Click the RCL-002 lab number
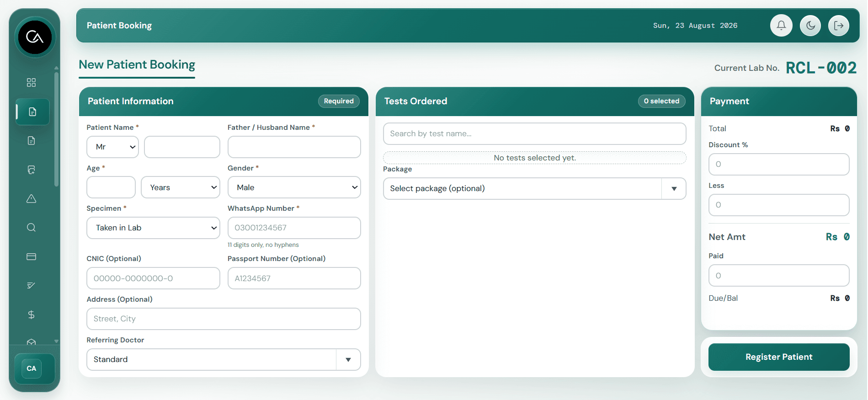Image resolution: width=868 pixels, height=400 pixels. tap(821, 68)
